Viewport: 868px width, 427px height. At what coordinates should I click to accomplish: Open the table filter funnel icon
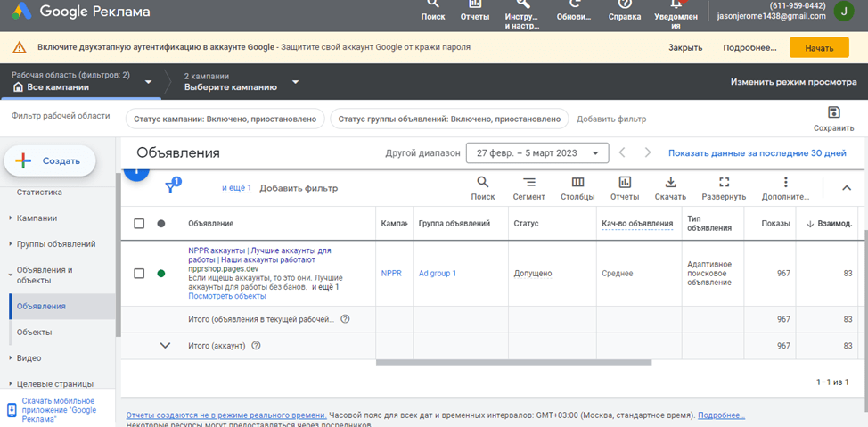tap(172, 186)
